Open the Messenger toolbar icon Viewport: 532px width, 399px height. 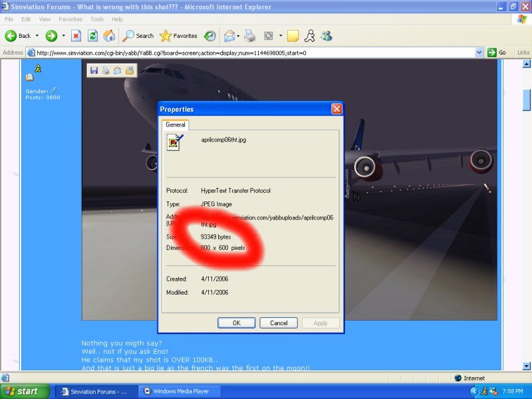pos(326,36)
